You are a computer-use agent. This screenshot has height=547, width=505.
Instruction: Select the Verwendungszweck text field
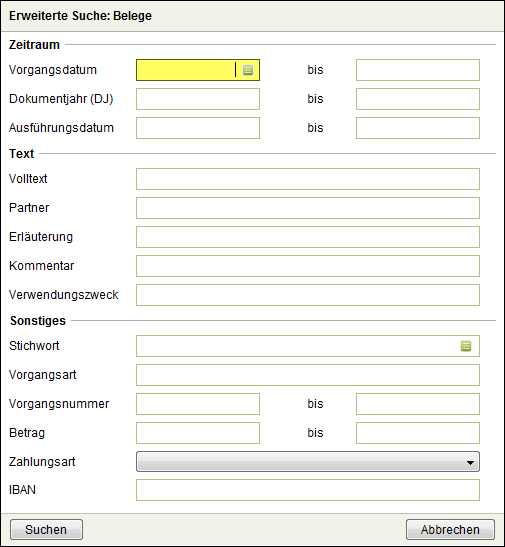[x=308, y=295]
